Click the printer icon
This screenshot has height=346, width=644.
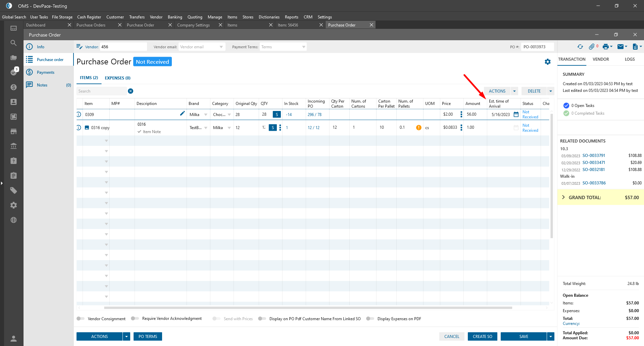606,47
